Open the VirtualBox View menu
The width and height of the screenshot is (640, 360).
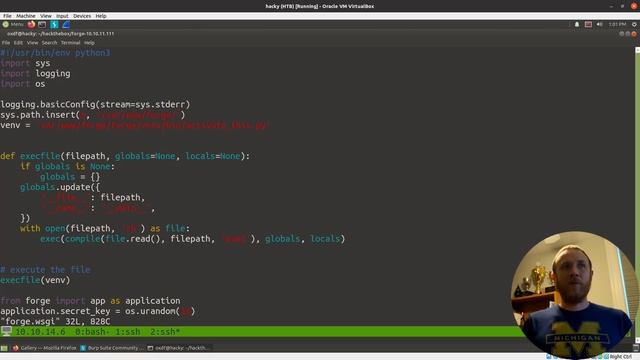click(x=46, y=16)
